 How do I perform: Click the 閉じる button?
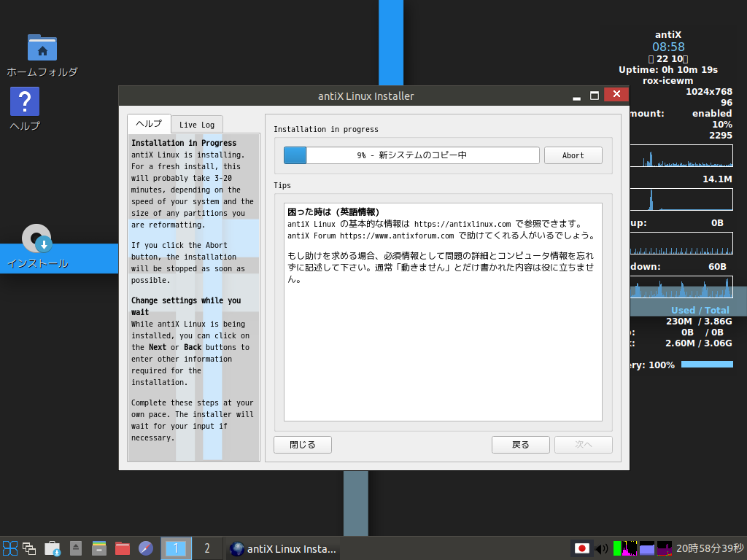[x=303, y=445]
